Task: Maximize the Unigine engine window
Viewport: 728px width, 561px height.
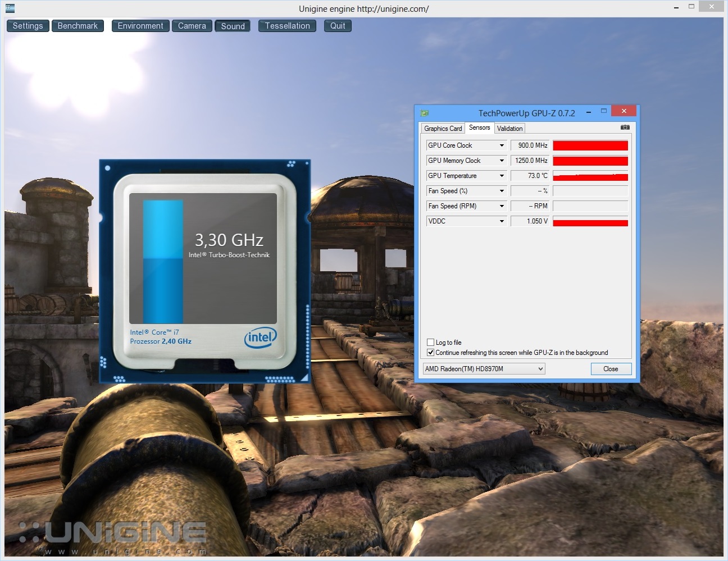Action: (x=691, y=7)
